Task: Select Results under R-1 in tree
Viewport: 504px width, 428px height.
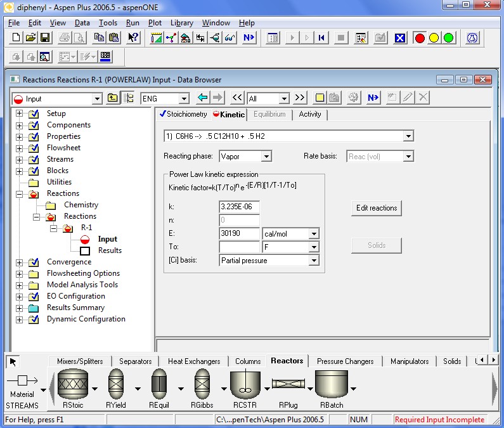Action: click(x=110, y=250)
